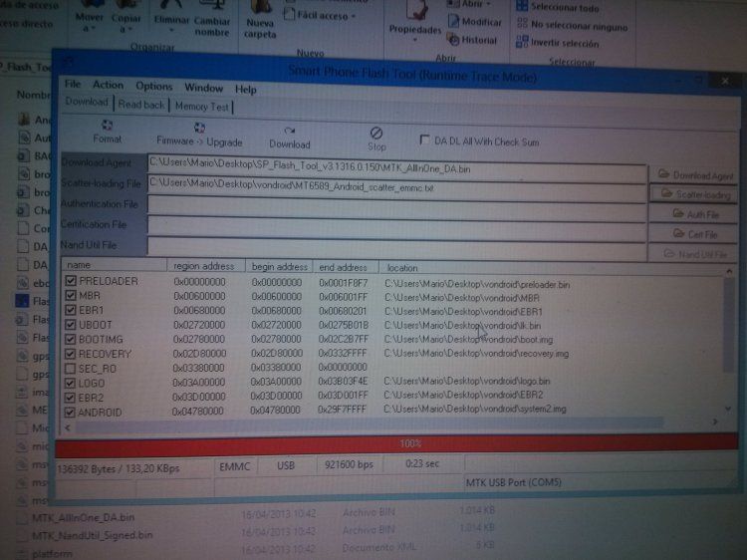Click the horizontal scroll right arrow
The width and height of the screenshot is (747, 560).
click(714, 421)
